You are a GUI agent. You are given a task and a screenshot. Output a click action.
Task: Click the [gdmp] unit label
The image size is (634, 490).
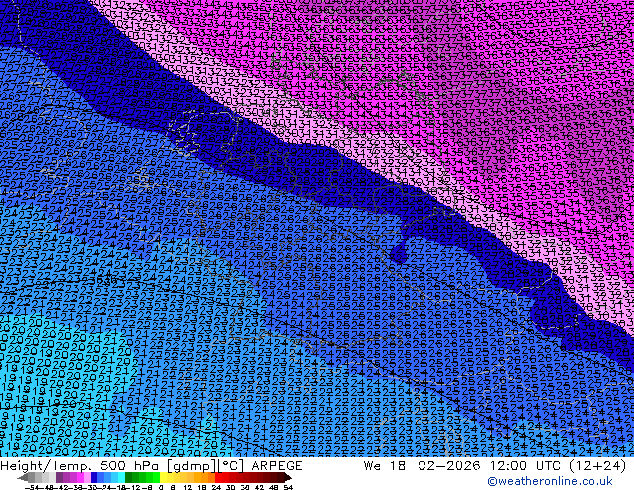click(x=193, y=466)
